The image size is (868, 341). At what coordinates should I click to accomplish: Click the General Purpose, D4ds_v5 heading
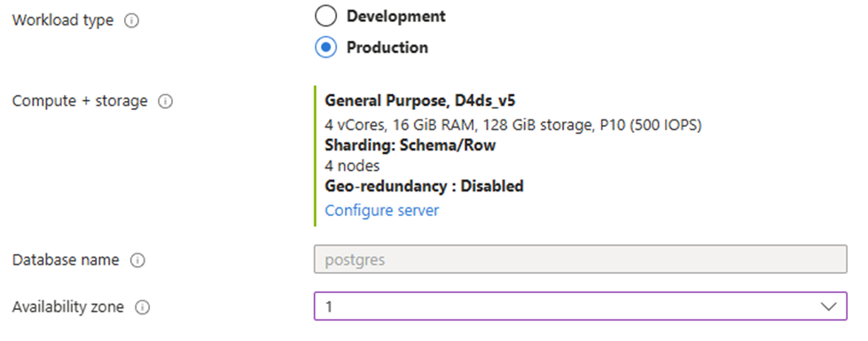421,101
